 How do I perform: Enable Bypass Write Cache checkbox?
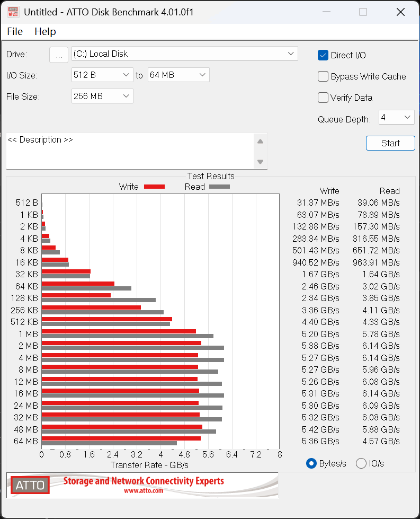323,76
